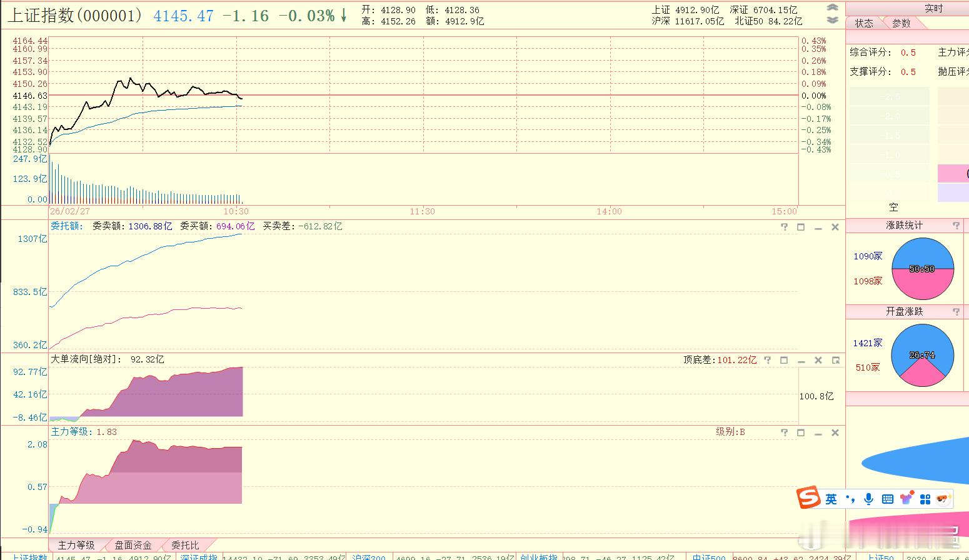Select the 委托比 bottom tab

(185, 546)
